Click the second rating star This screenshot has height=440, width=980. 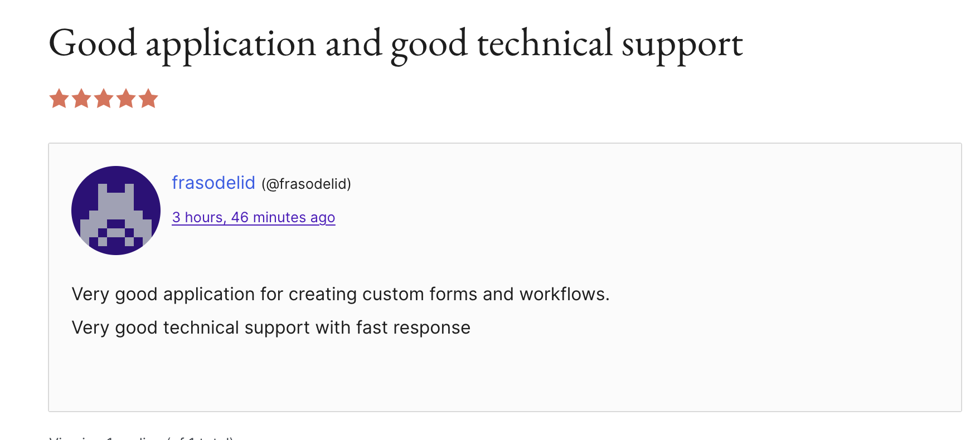(81, 99)
